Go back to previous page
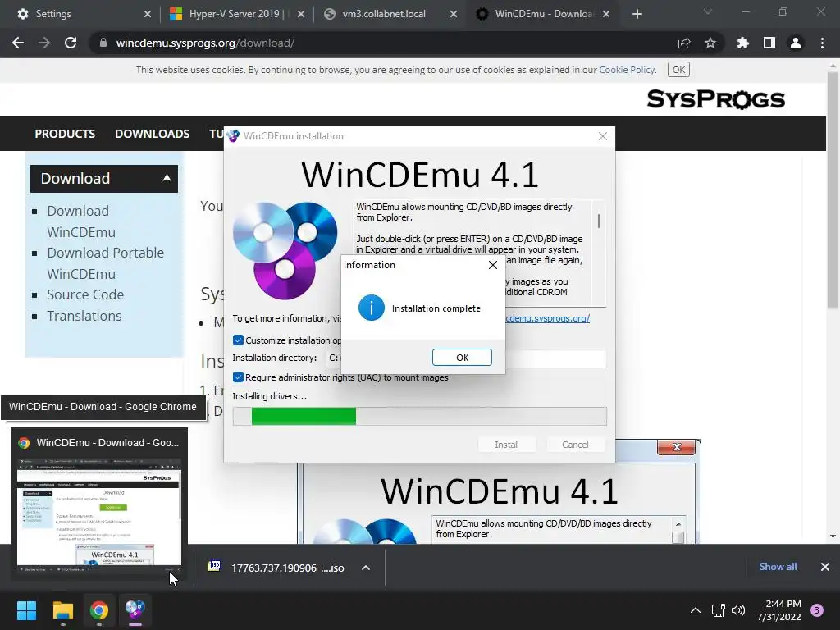 pyautogui.click(x=18, y=43)
